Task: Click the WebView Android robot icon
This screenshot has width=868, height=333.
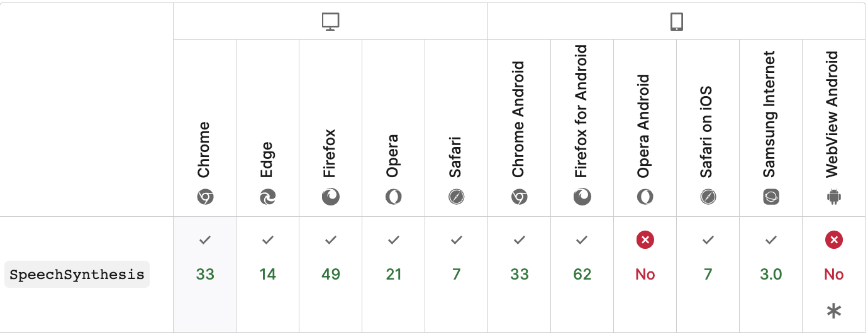Action: click(834, 197)
